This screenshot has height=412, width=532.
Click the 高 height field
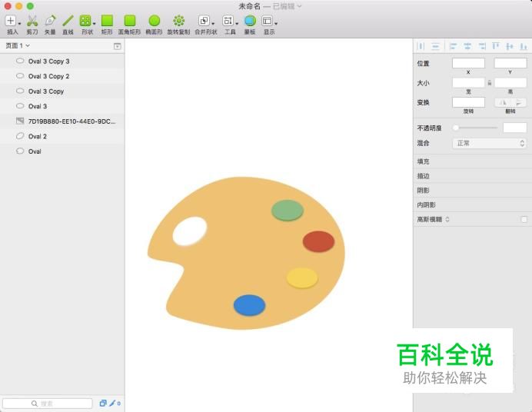(510, 82)
